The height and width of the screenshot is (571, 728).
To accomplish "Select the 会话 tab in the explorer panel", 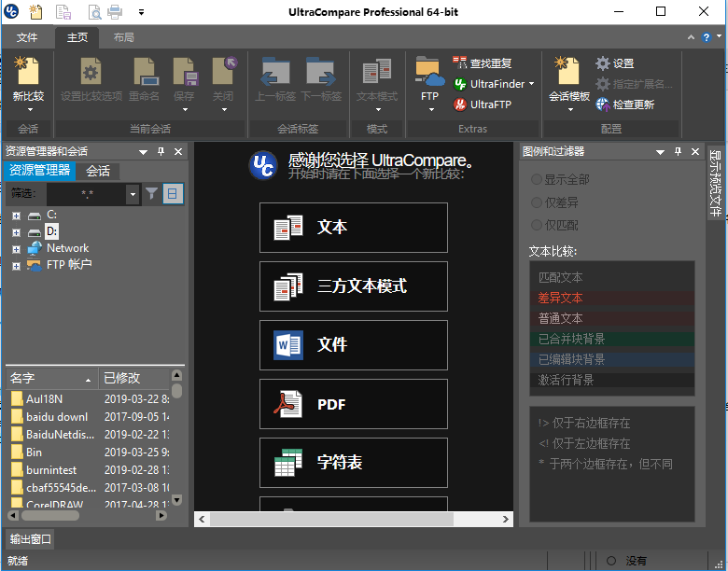I will pos(98,171).
